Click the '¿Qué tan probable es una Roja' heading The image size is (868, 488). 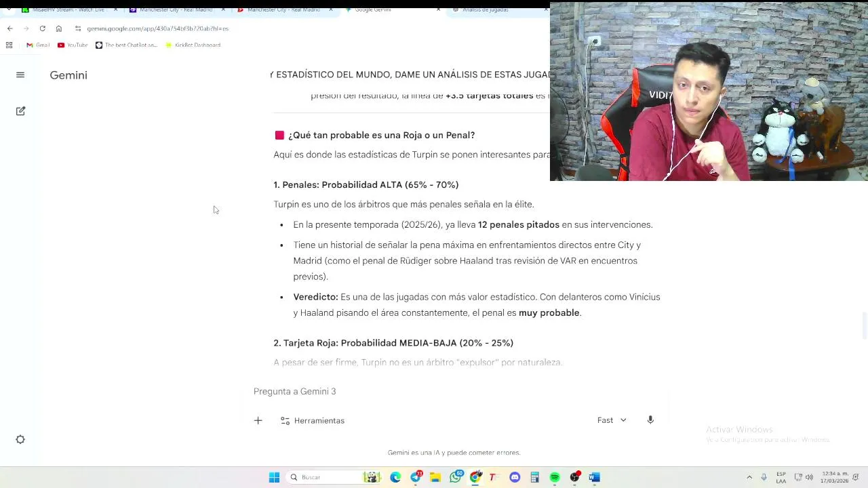[381, 136]
